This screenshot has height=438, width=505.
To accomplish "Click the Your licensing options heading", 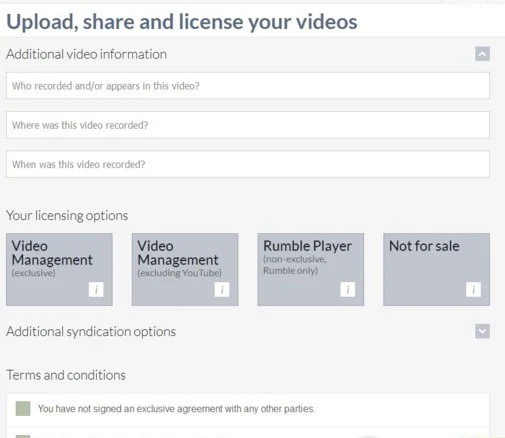I will click(67, 216).
